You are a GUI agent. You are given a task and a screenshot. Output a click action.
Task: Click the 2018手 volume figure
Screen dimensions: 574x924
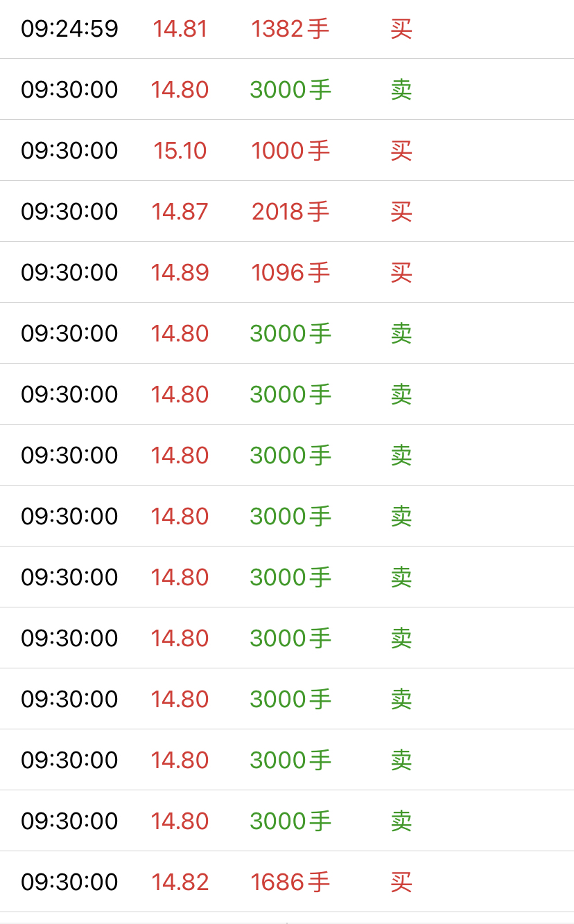(x=290, y=212)
